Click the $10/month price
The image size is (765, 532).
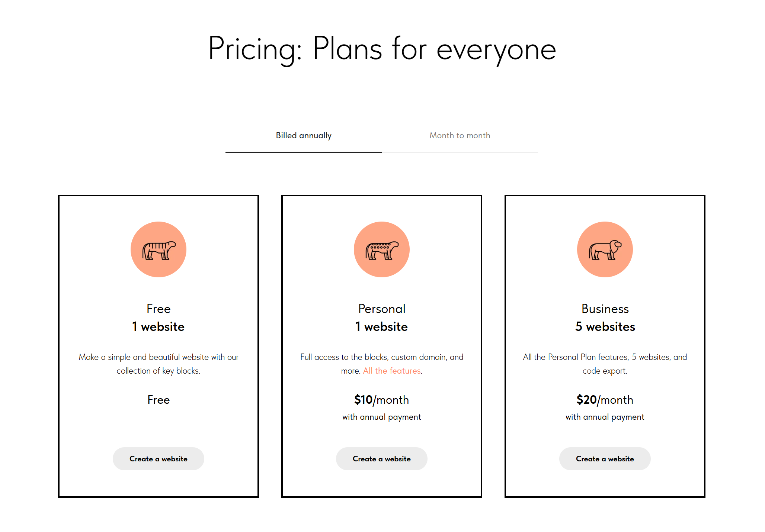[382, 400]
